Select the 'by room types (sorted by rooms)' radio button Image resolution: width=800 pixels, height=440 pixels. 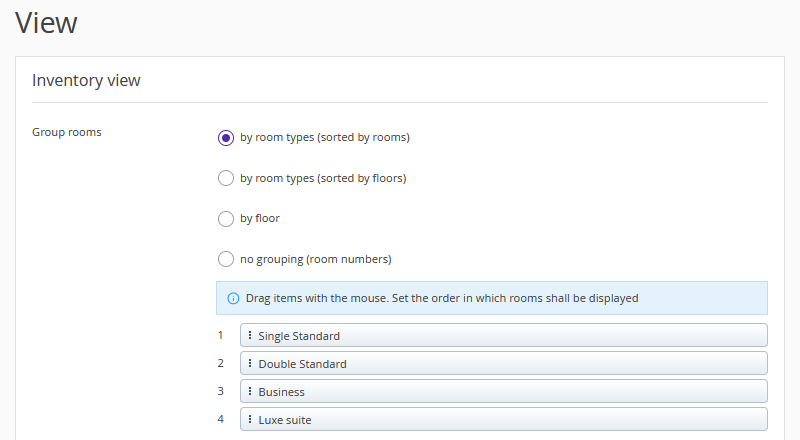pyautogui.click(x=226, y=138)
